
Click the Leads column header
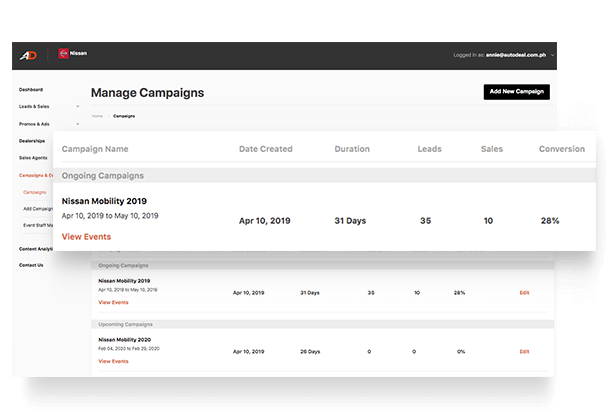pos(429,149)
